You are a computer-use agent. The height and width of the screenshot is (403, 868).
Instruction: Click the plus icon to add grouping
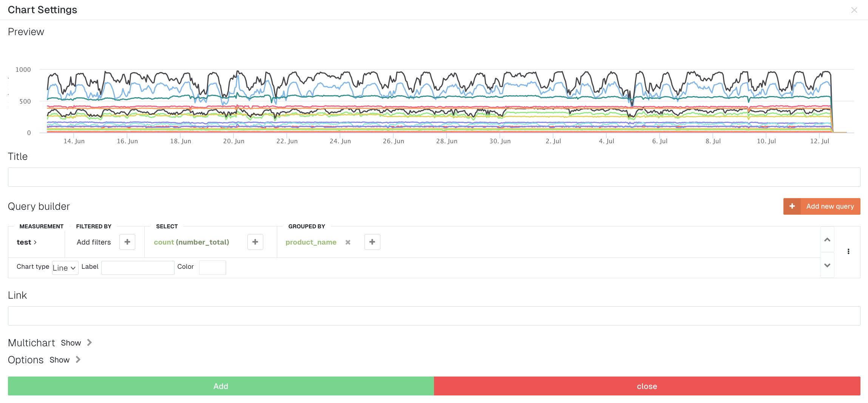coord(372,242)
